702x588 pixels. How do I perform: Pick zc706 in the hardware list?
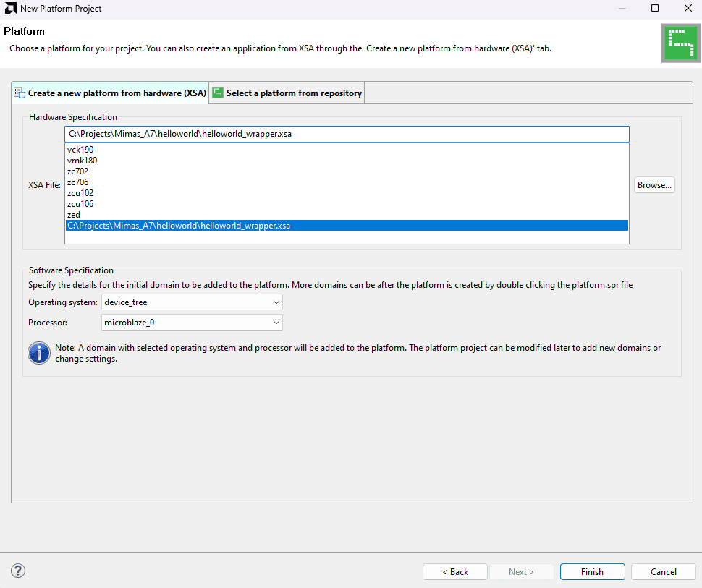pos(78,182)
